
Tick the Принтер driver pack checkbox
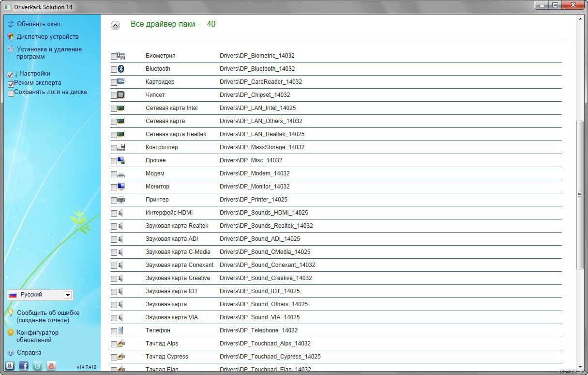(x=114, y=201)
